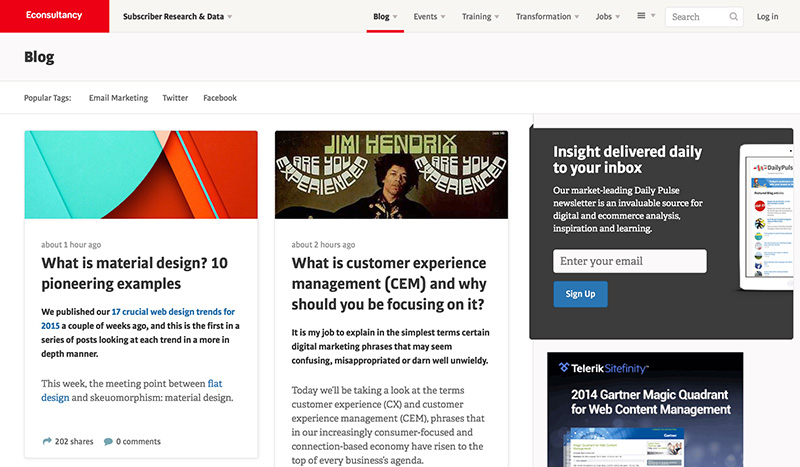
Task: Select the Email Marketing tag
Action: point(118,98)
